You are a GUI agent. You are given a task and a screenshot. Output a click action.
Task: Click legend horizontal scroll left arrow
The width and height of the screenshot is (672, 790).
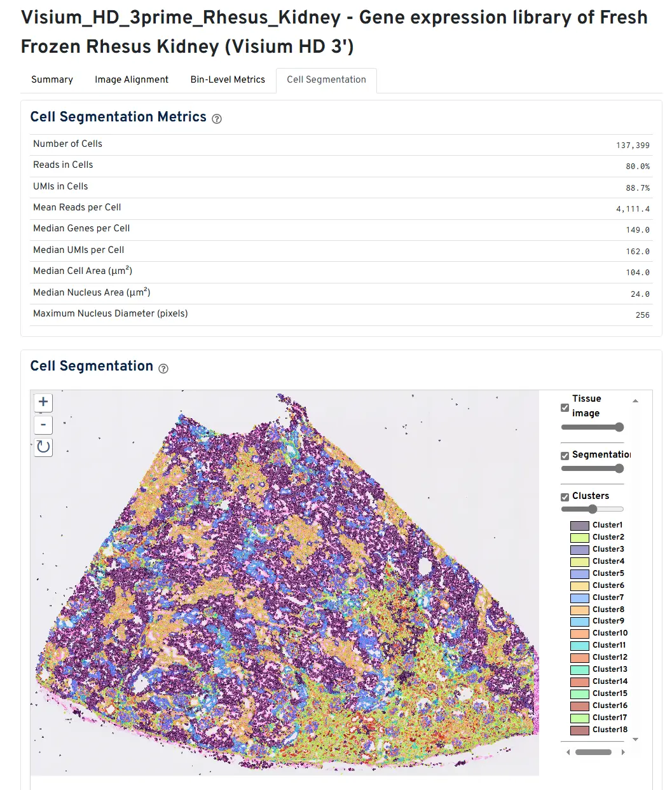tap(568, 752)
